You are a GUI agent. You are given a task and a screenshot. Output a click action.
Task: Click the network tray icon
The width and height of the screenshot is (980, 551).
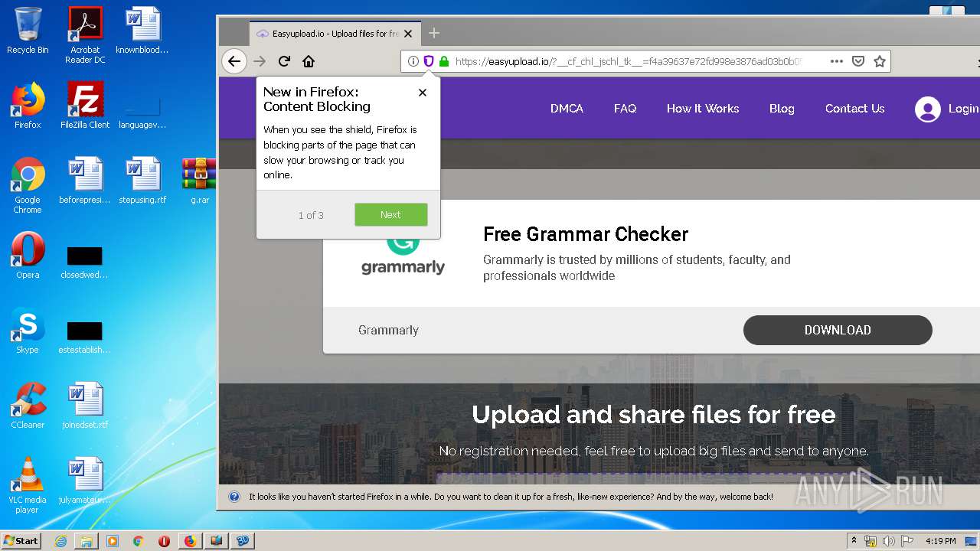coord(871,541)
